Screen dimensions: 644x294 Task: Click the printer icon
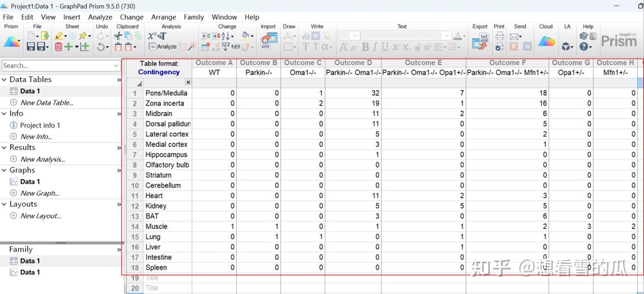[x=499, y=36]
